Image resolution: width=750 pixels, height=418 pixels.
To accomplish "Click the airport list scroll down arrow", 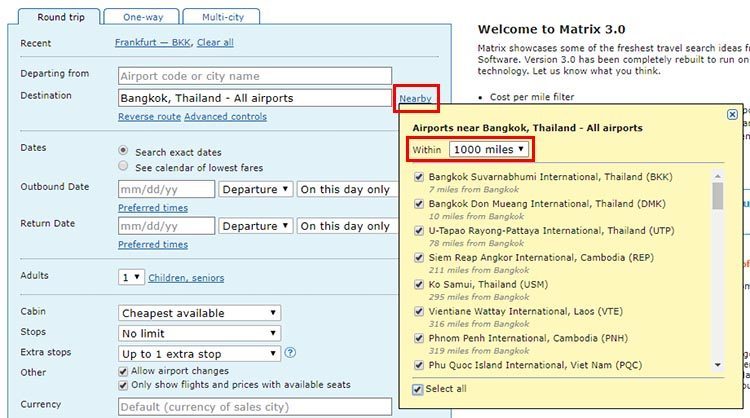I will [717, 365].
